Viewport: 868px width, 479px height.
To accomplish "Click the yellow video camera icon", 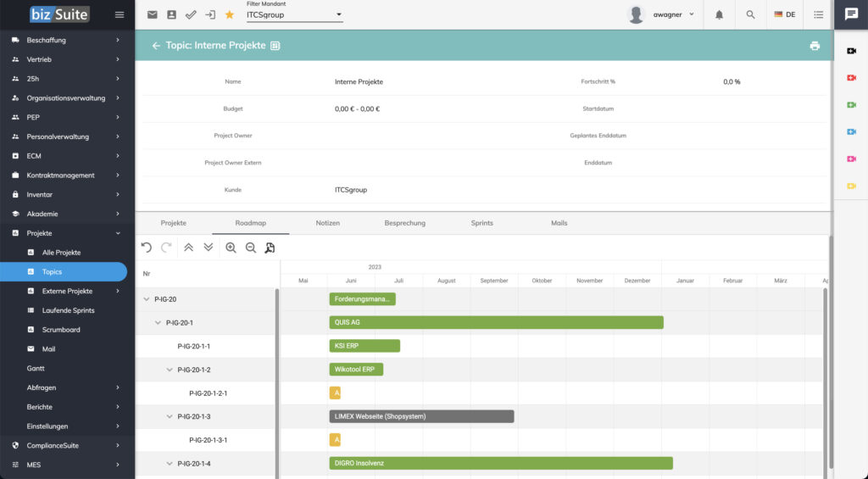I will point(851,186).
